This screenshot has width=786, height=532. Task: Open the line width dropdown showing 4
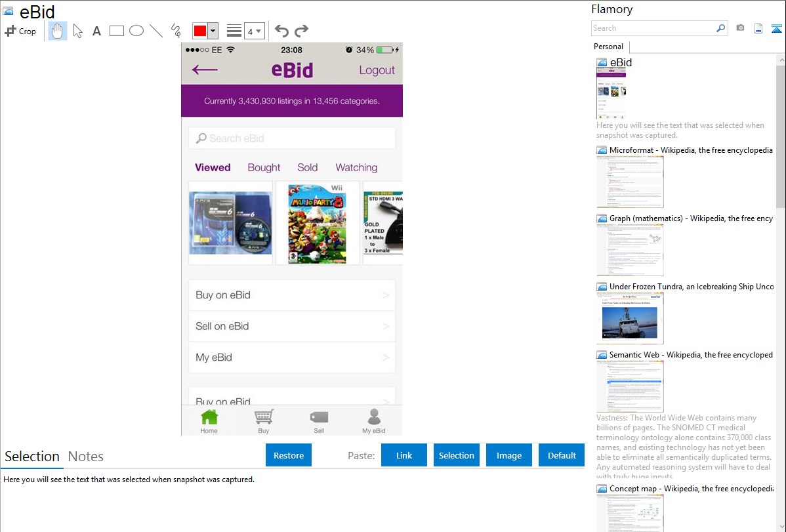[x=255, y=31]
